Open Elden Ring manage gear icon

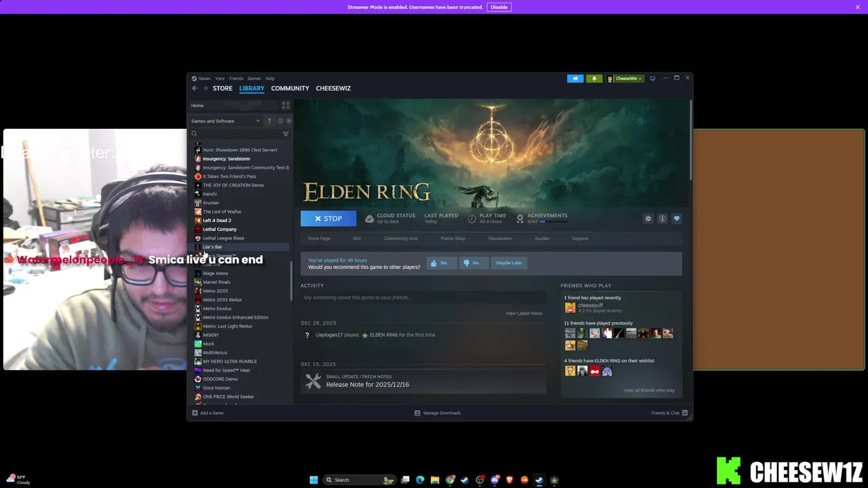[x=648, y=219]
